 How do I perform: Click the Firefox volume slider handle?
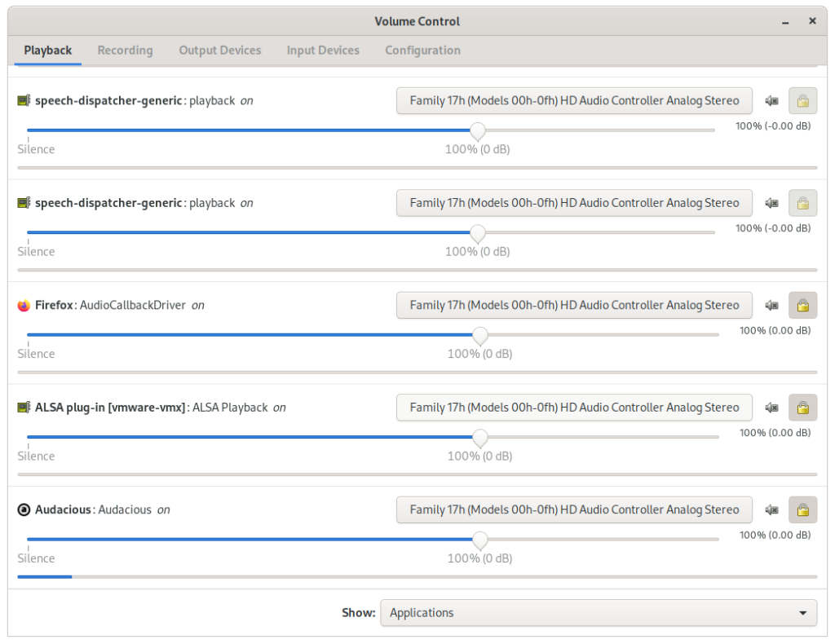click(479, 335)
